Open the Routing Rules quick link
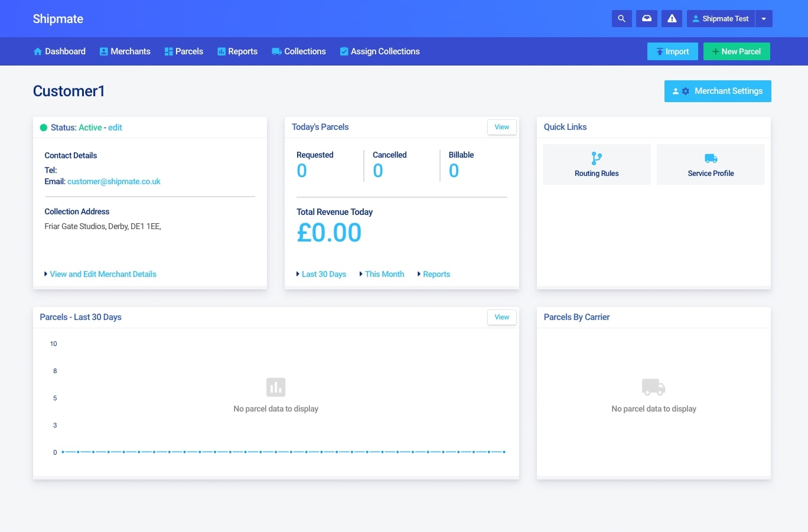This screenshot has height=532, width=808. [x=597, y=165]
